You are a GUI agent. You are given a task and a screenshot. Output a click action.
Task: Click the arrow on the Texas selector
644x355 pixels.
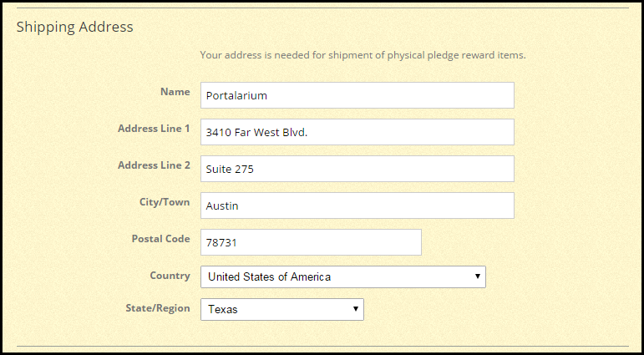355,309
